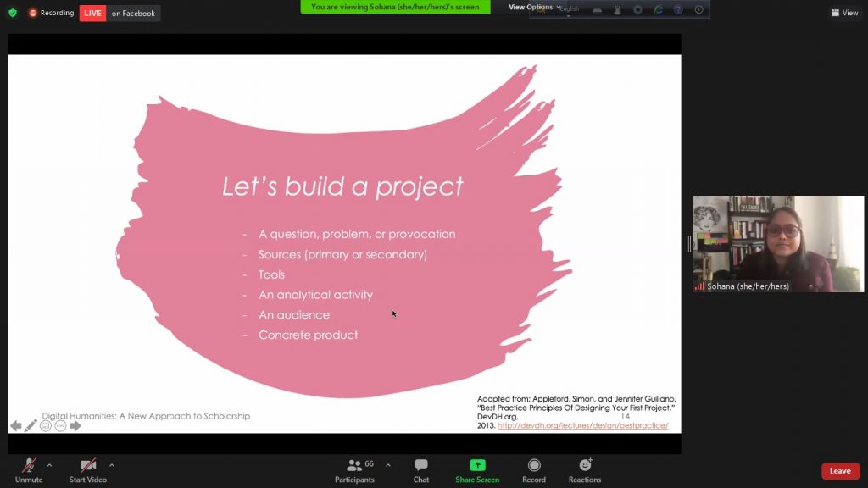Start video with the camera button
The image size is (868, 488).
point(87,466)
